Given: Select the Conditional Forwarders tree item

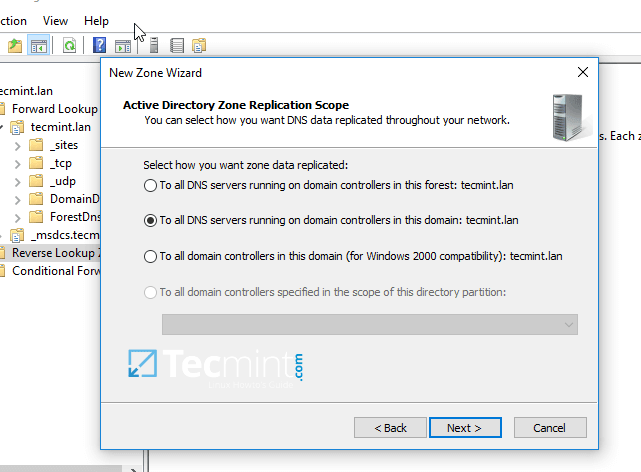Looking at the screenshot, I should pos(55,270).
